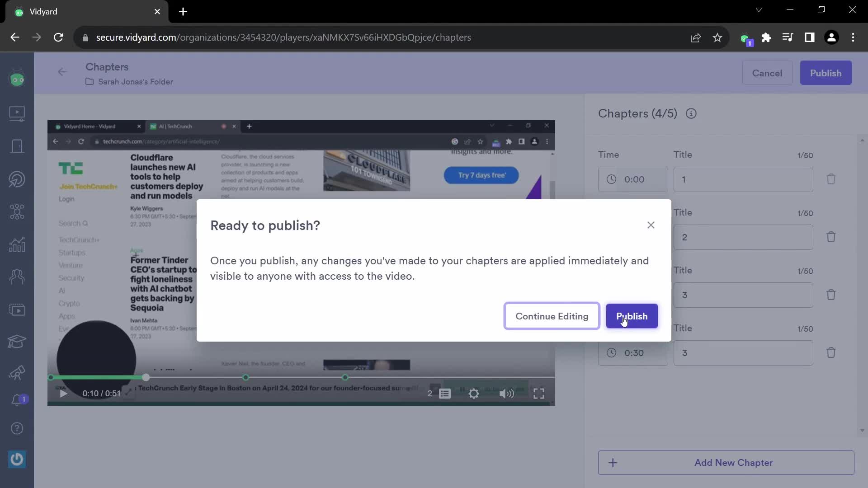Delete the third chapter row titled 3
Screen dimensions: 868x488
[831, 295]
